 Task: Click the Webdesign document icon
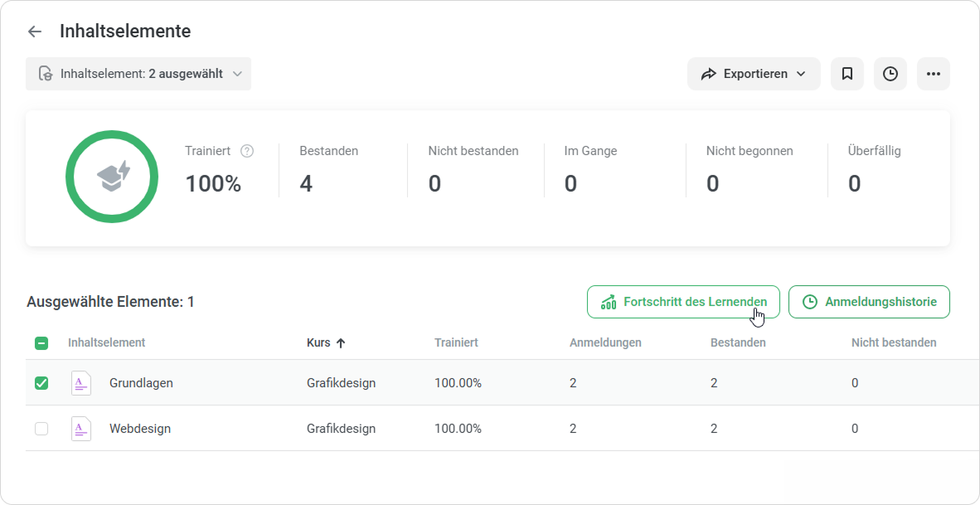(80, 429)
